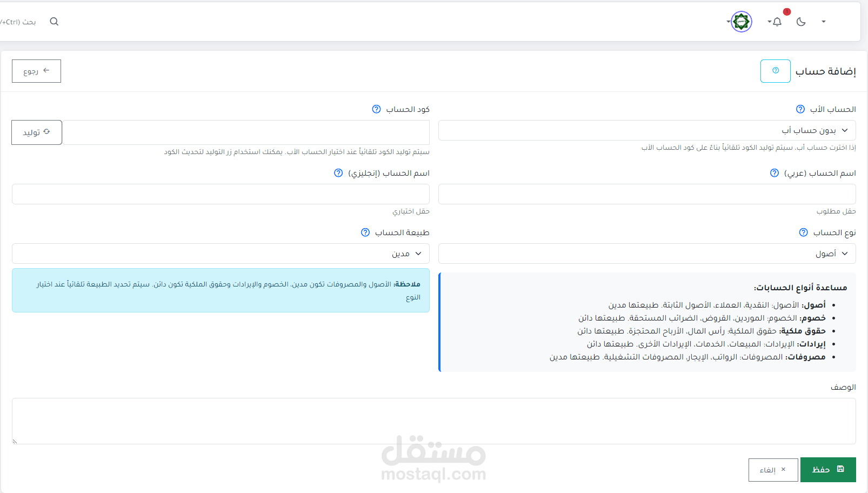Show help for كود الحساب
This screenshot has width=868, height=493.
click(x=377, y=109)
